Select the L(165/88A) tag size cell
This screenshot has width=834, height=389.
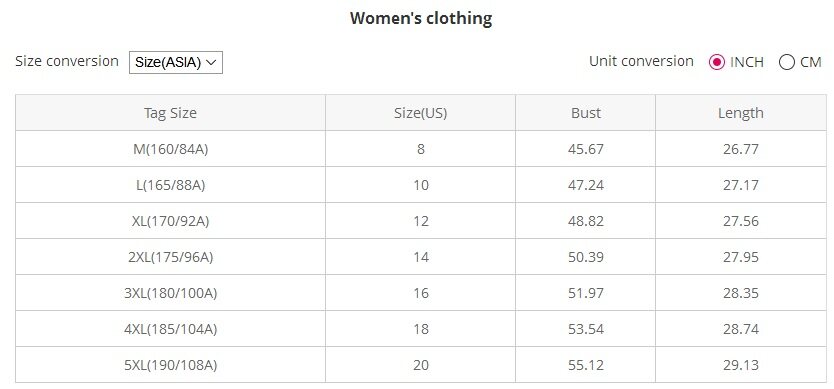170,185
